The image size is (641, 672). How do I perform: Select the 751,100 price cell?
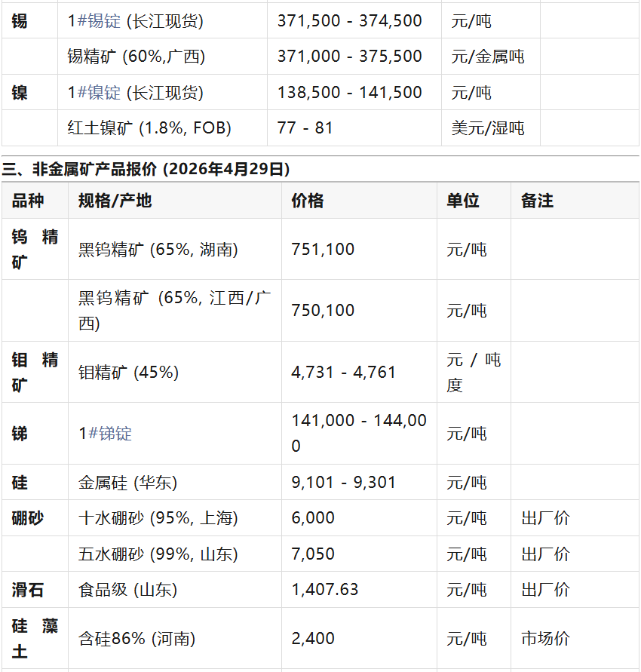[x=323, y=250]
